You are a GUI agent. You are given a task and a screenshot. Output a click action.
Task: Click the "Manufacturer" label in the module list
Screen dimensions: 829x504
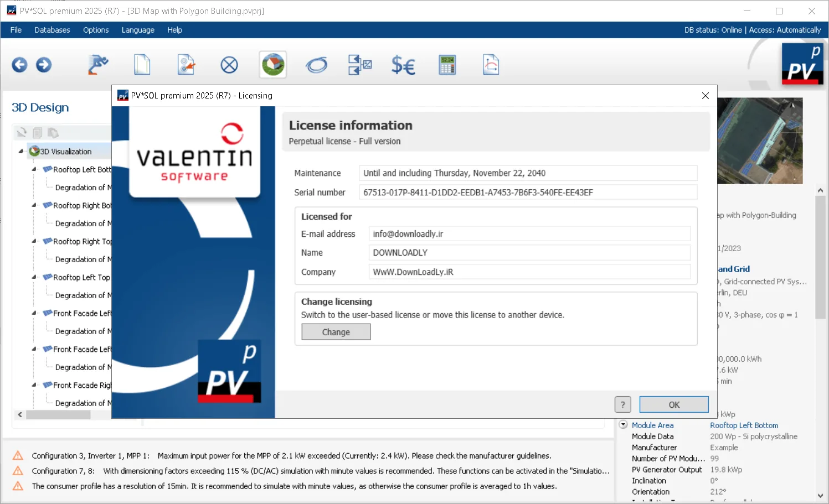coord(655,448)
